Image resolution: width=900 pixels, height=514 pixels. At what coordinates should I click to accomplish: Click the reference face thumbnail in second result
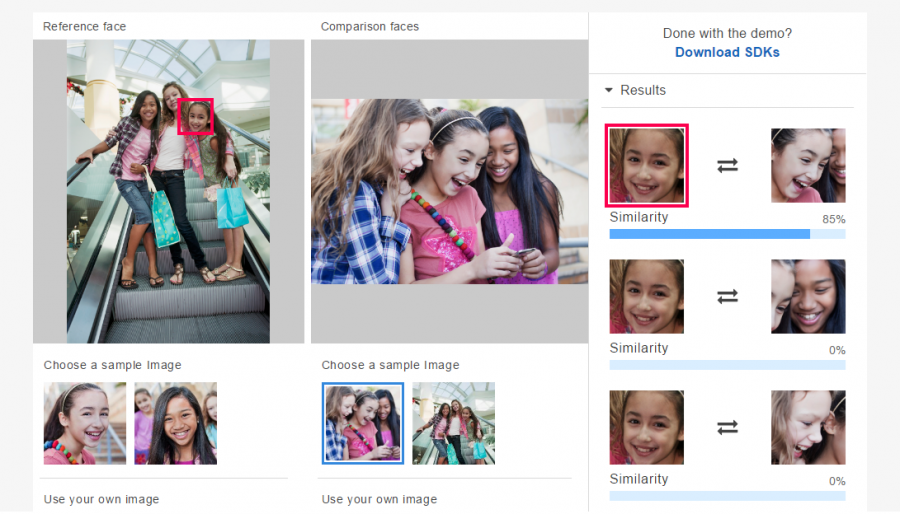coord(647,297)
